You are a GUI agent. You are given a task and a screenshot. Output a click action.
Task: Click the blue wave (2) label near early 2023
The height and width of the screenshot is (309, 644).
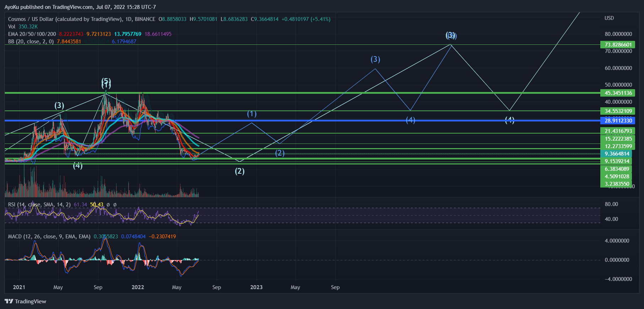point(280,153)
